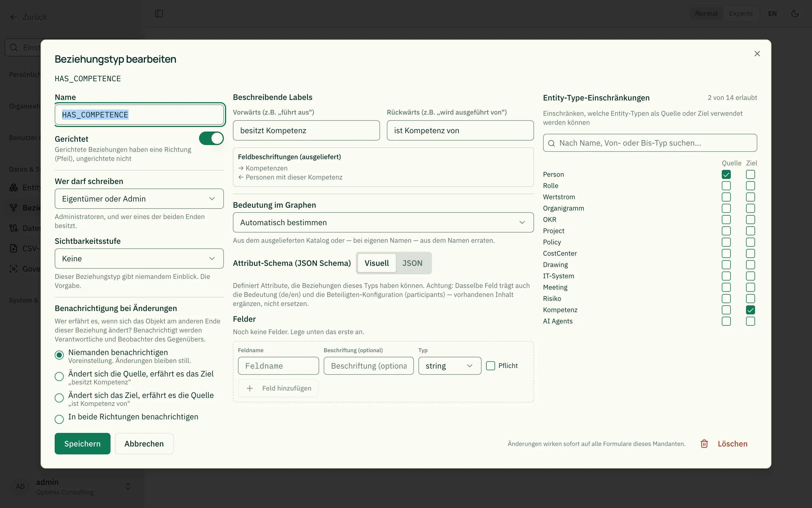Click the Beziehungen sidebar icon
The image size is (812, 508).
(x=14, y=208)
